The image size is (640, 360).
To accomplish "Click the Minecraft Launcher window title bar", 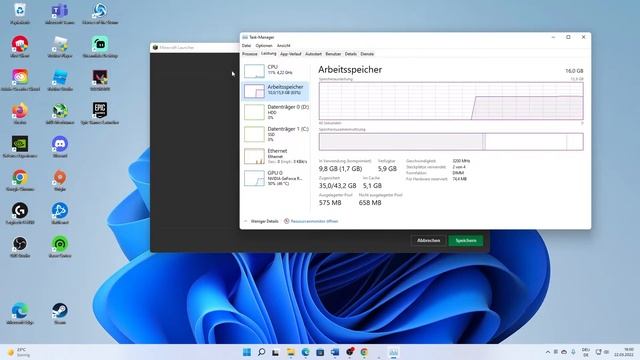I will [x=195, y=47].
